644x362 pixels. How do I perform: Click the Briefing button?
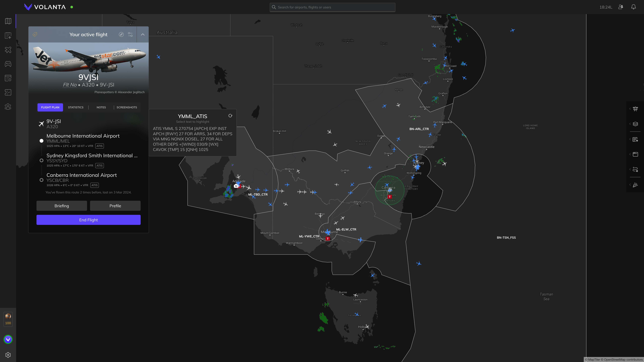[x=62, y=206]
